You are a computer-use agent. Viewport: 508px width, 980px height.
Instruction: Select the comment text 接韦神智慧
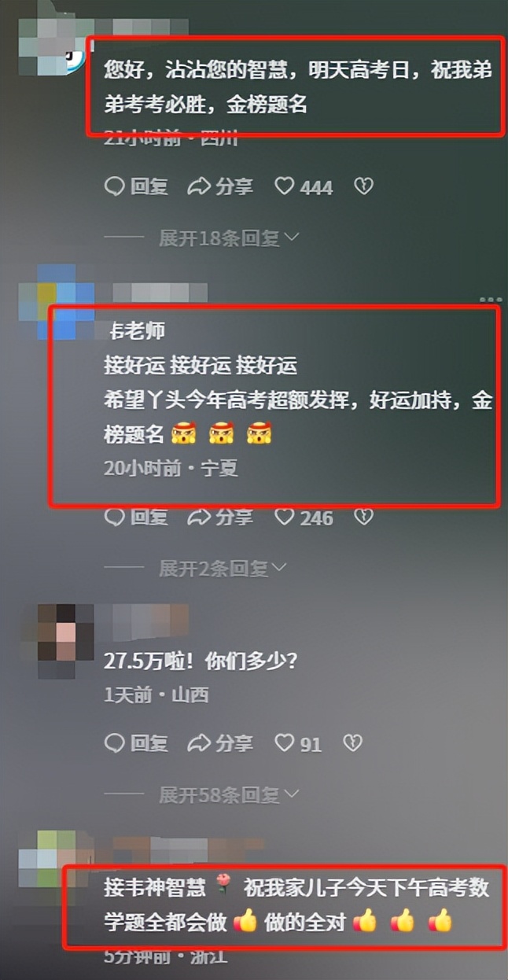pyautogui.click(x=155, y=888)
